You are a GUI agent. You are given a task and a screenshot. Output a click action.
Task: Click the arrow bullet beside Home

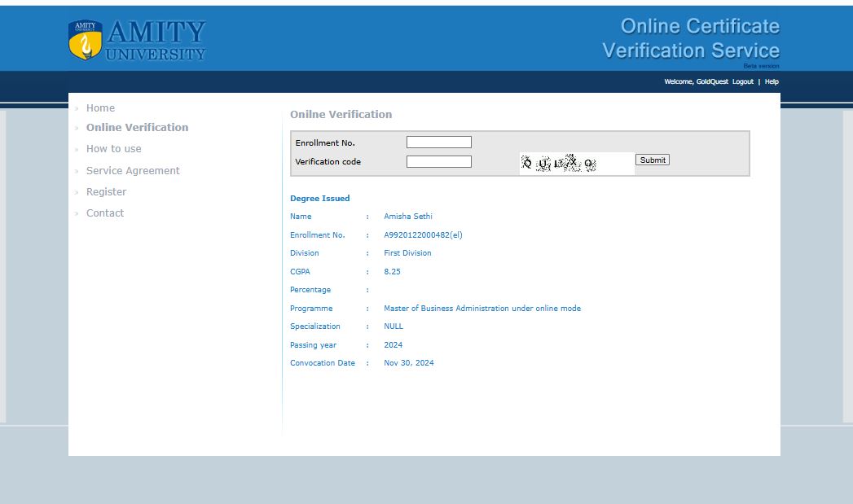77,108
